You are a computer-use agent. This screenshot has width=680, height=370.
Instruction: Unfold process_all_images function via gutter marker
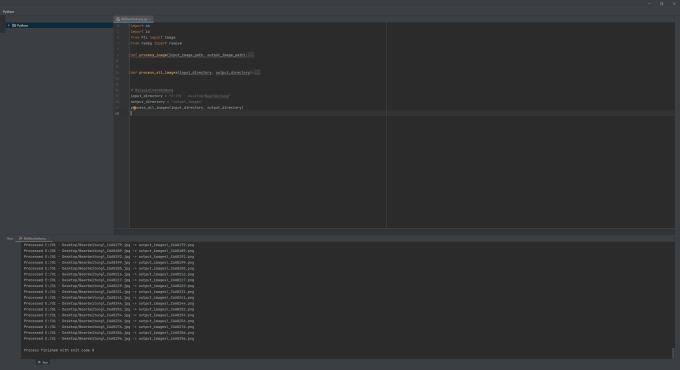point(129,72)
